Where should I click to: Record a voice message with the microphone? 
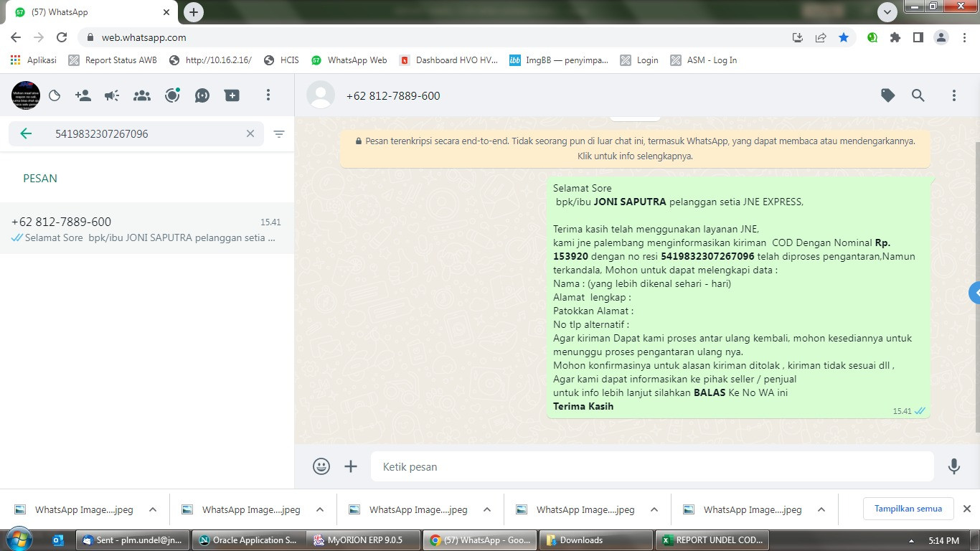point(954,466)
